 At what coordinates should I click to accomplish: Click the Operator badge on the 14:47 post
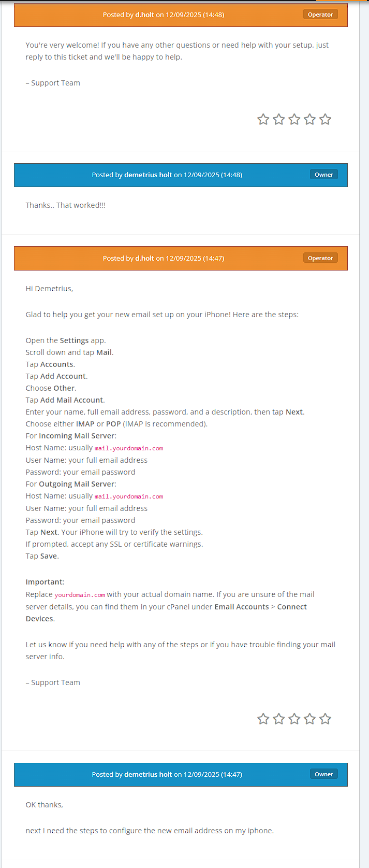(x=320, y=258)
